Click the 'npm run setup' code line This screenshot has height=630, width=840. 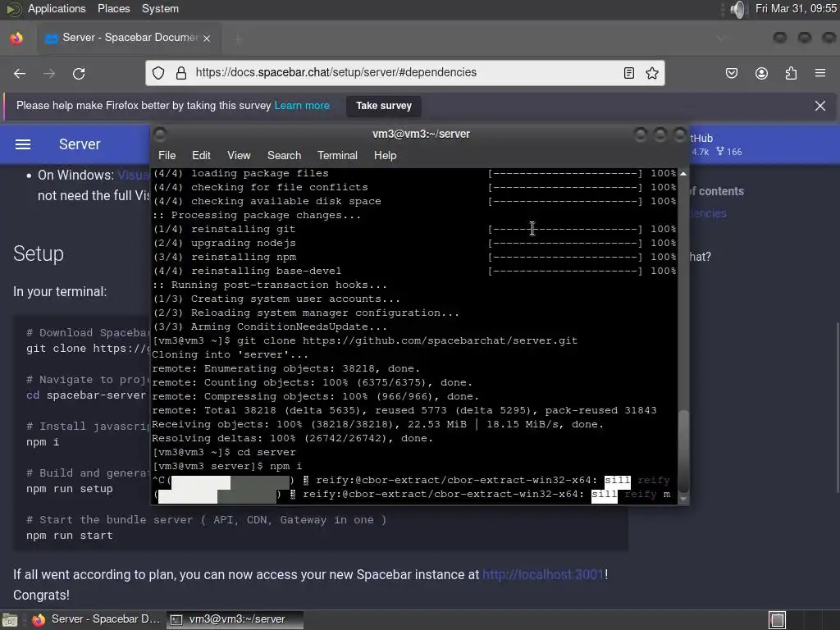click(x=70, y=489)
